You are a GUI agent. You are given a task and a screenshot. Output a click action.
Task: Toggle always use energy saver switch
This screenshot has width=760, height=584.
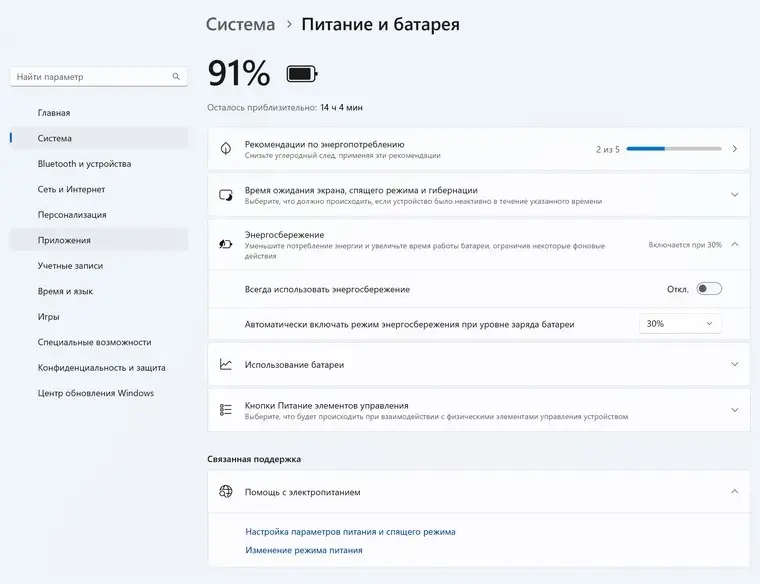[x=709, y=289]
